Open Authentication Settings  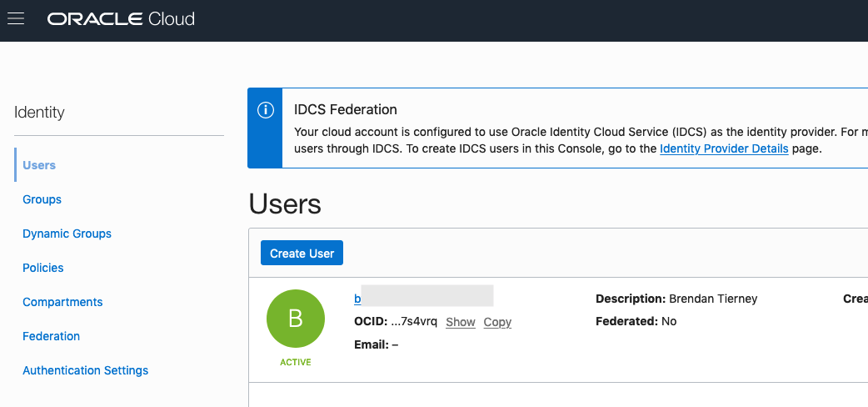pyautogui.click(x=85, y=370)
